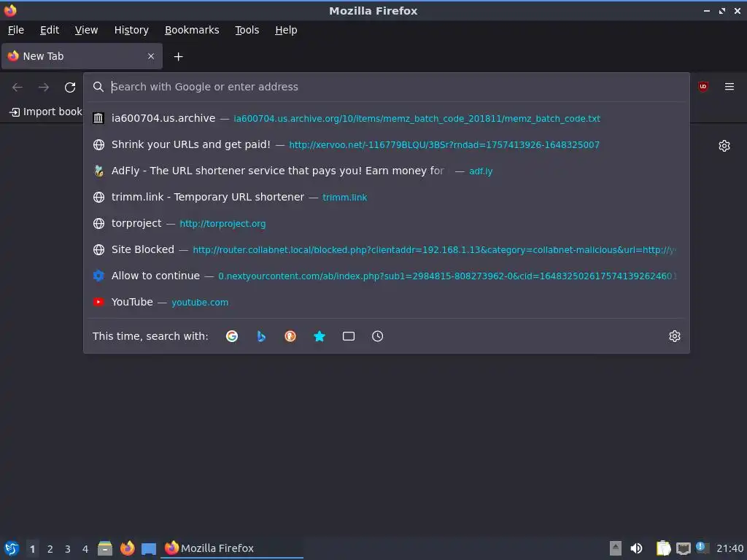Open the Bookmarks menu
Screen dimensions: 747x560
click(x=192, y=30)
